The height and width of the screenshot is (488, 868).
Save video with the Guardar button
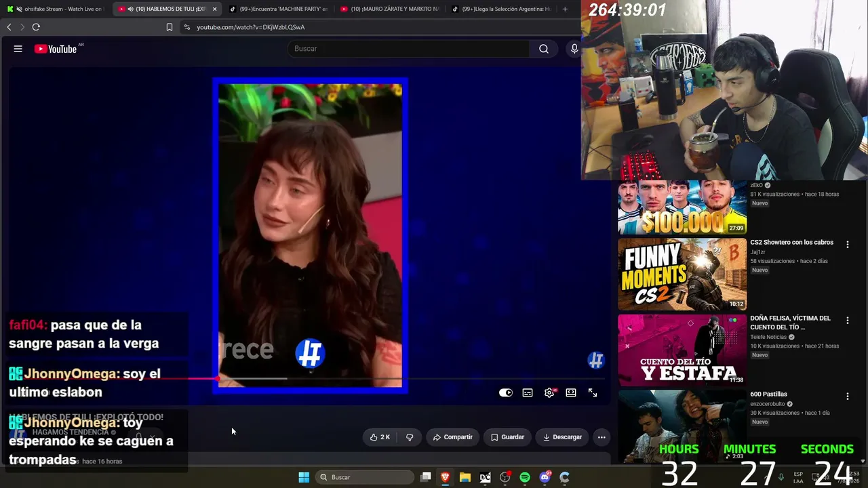(x=507, y=437)
